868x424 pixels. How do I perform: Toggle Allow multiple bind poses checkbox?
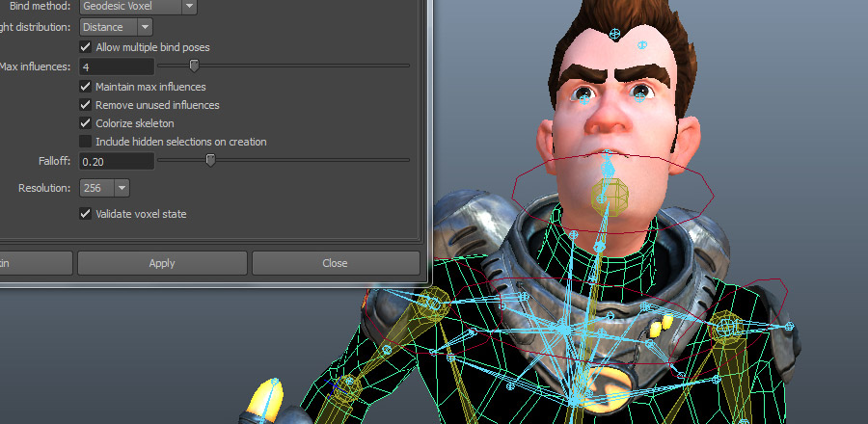pos(86,47)
